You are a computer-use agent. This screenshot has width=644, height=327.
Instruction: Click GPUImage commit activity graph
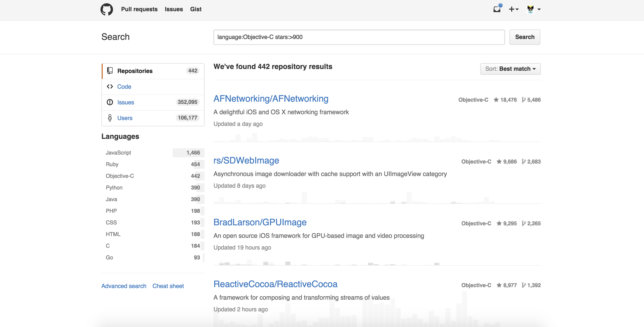tap(377, 262)
